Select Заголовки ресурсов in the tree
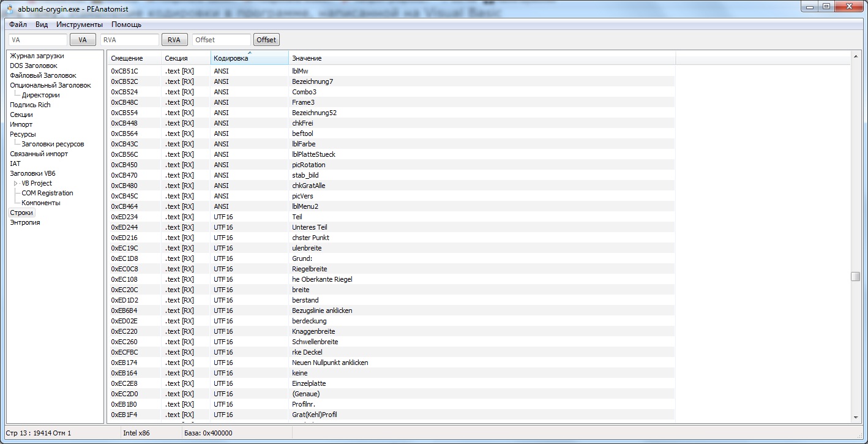Screen dimensions: 868x444 pos(53,144)
